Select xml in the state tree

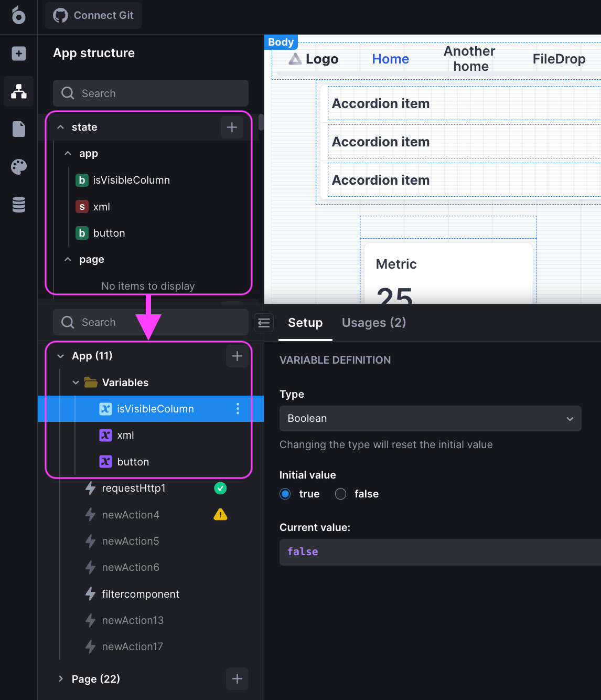[x=101, y=207]
